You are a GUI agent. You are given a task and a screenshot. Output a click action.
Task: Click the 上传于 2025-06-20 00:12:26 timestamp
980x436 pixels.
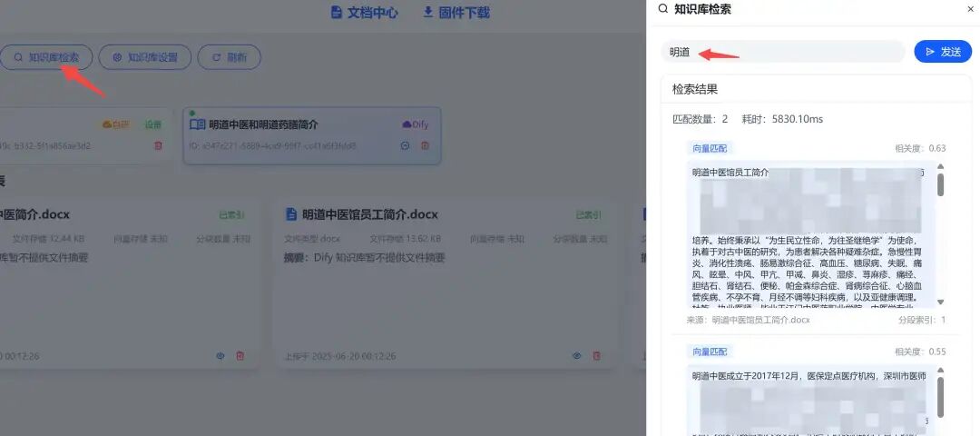click(x=340, y=356)
